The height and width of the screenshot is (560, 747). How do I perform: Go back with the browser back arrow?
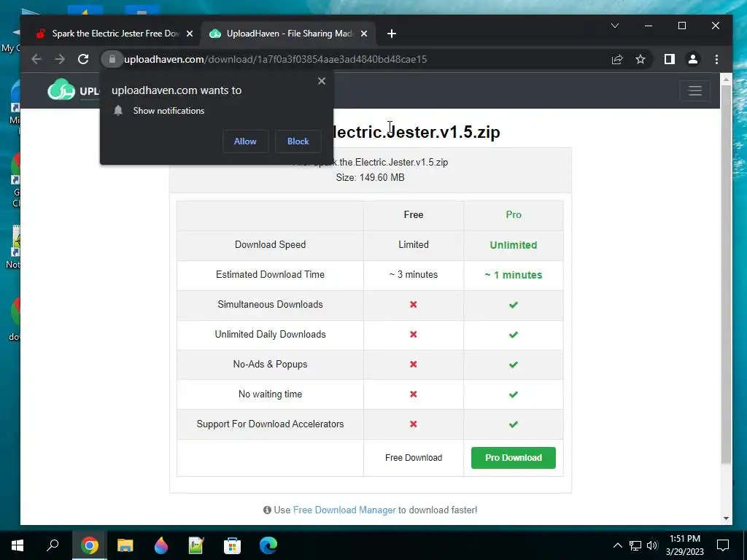tap(36, 59)
